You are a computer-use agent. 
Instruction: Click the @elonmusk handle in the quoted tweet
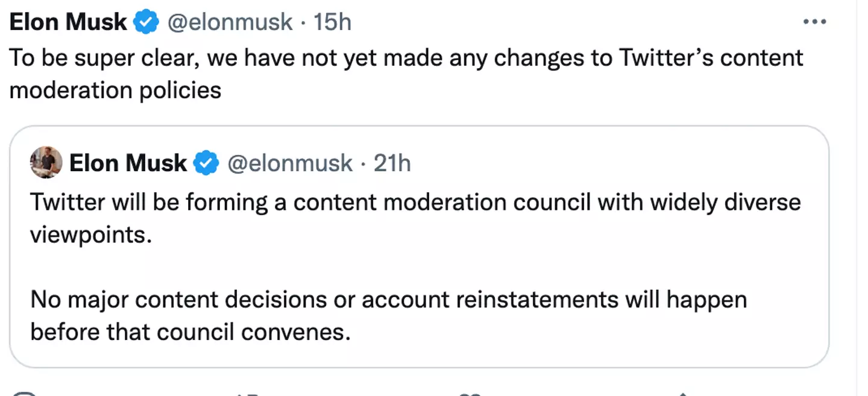[x=289, y=163]
